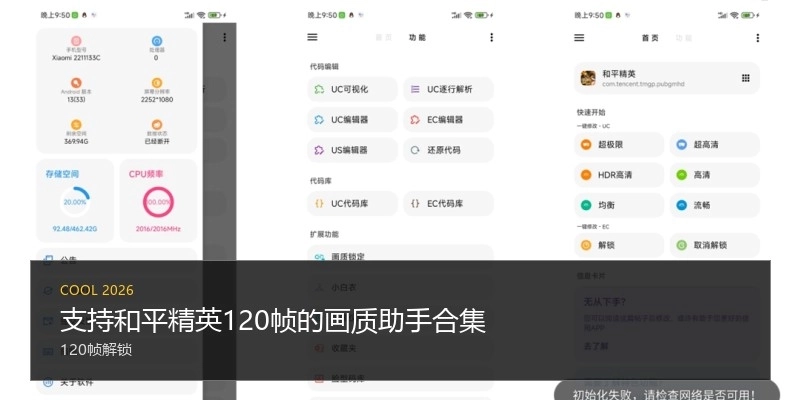Select 还原代码 to restore code
Screen dimensions: 800x400
[448, 151]
